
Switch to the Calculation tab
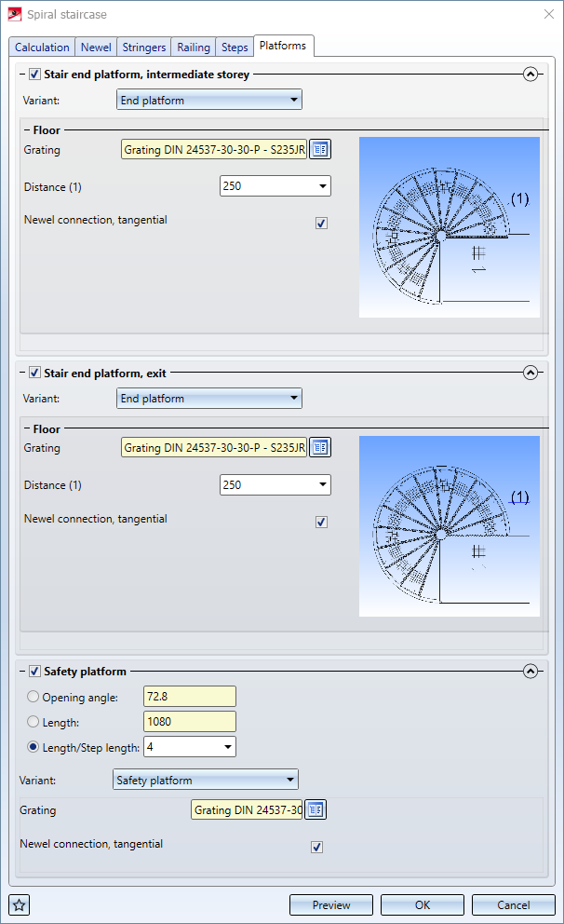(42, 48)
